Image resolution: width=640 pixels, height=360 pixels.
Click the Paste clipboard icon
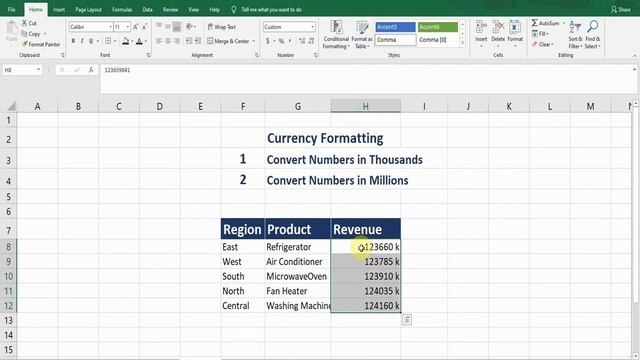[12, 29]
